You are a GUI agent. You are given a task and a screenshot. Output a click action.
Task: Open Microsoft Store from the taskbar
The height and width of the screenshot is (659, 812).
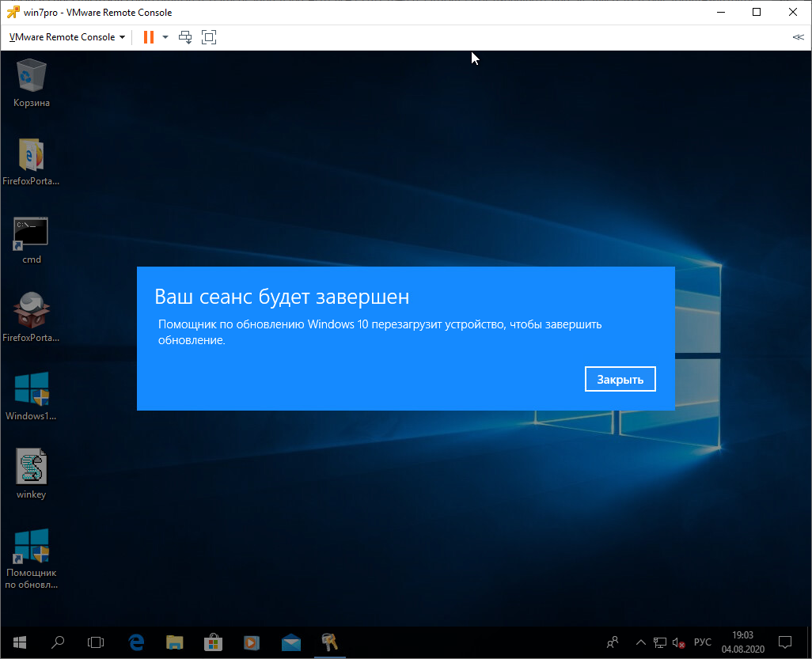point(213,642)
